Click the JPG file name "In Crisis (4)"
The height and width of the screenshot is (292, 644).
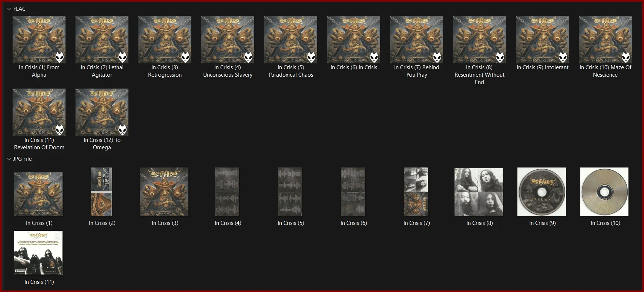[x=228, y=223]
